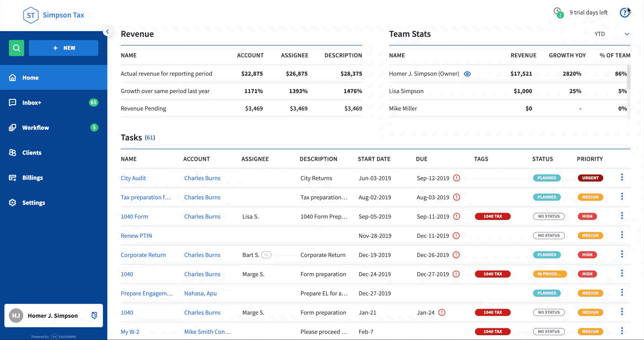Sort tasks by the PRIORITY column header
The image size is (644, 340).
(590, 159)
